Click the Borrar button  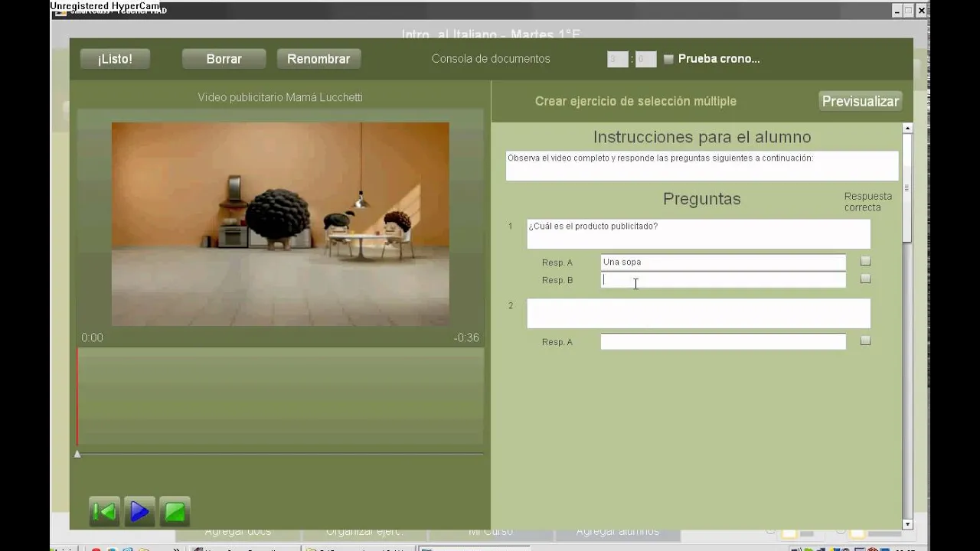(224, 59)
